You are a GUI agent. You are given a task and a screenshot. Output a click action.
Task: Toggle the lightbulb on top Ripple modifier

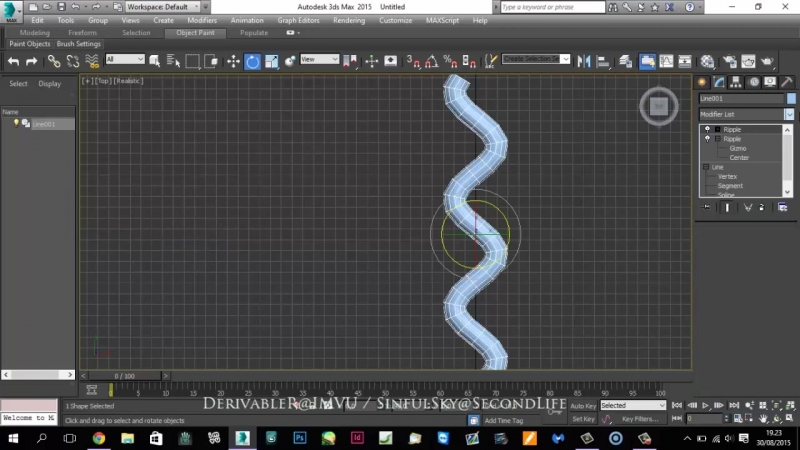click(x=707, y=130)
